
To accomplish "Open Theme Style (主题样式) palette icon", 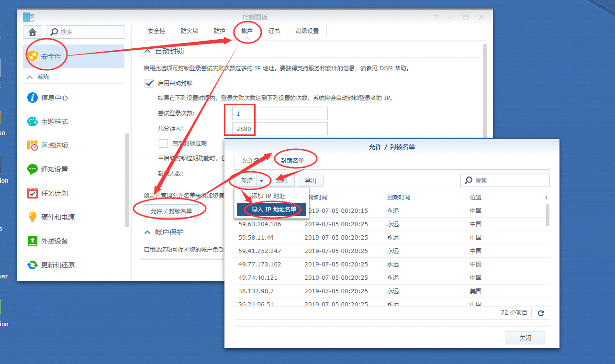I will (x=33, y=121).
